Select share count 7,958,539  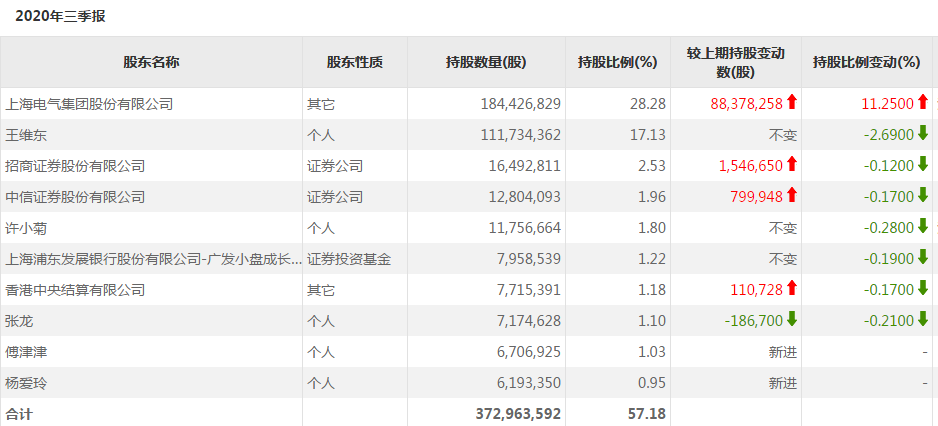click(529, 260)
